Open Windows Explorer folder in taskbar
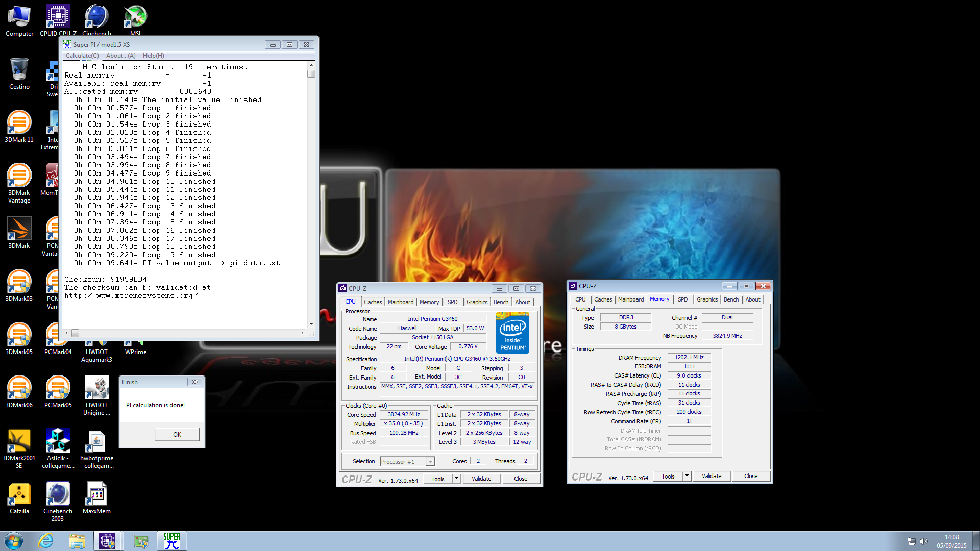The height and width of the screenshot is (551, 980). coord(77,541)
